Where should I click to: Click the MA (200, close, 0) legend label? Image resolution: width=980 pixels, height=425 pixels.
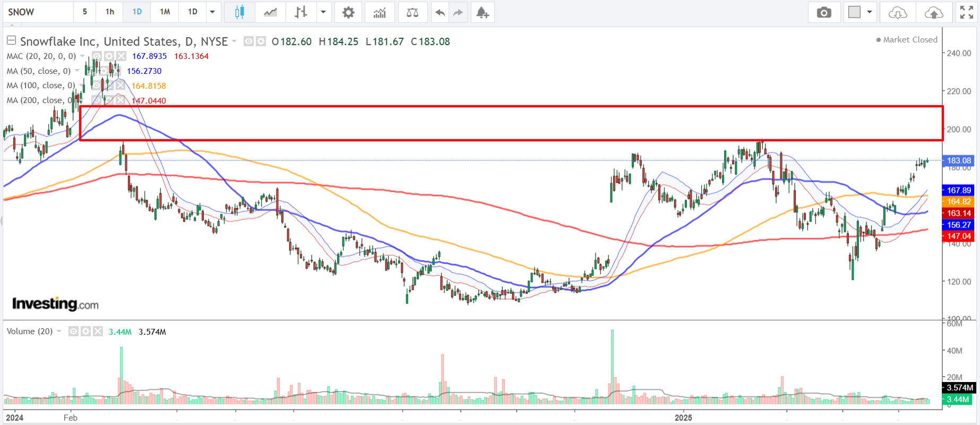41,100
